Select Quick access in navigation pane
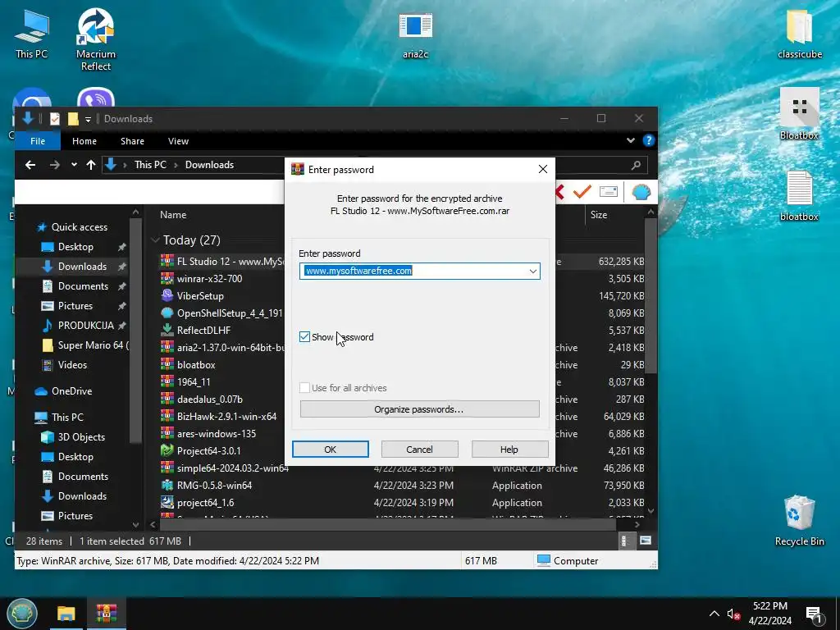The height and width of the screenshot is (630, 840). pos(80,227)
